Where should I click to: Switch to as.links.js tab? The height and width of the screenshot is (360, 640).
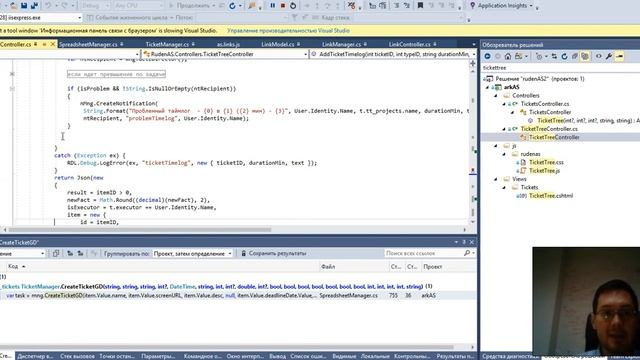228,44
